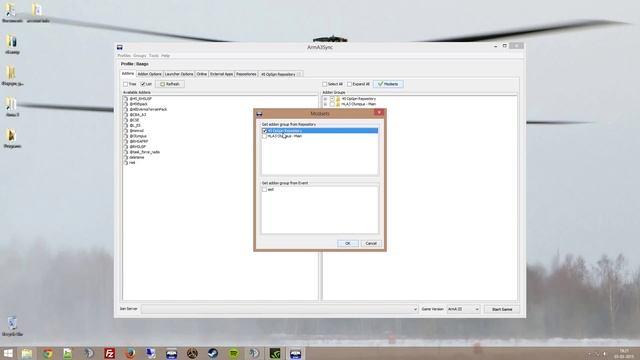Toggle HLA3 Olympus - Main group checkbox in tree
This screenshot has height=360, width=640.
[x=332, y=104]
